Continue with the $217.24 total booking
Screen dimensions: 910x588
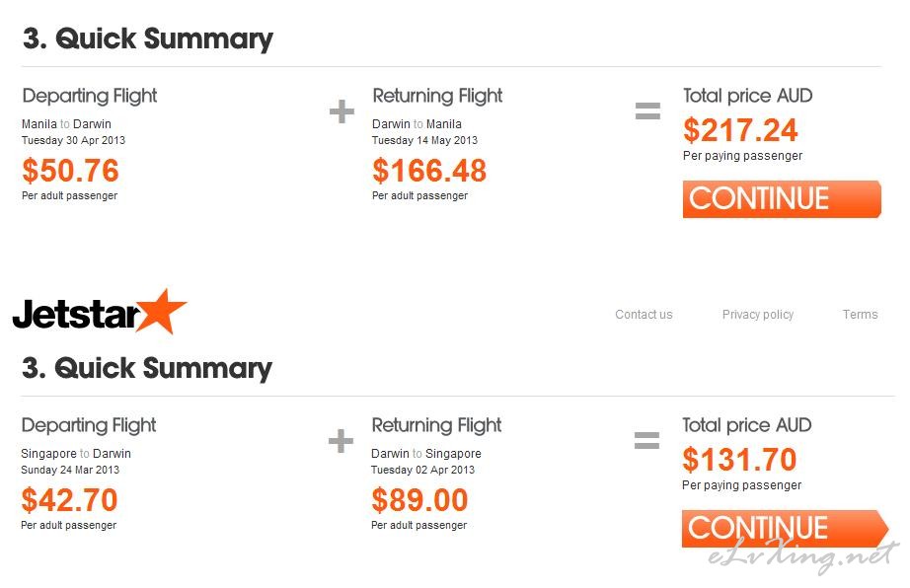pyautogui.click(x=782, y=199)
